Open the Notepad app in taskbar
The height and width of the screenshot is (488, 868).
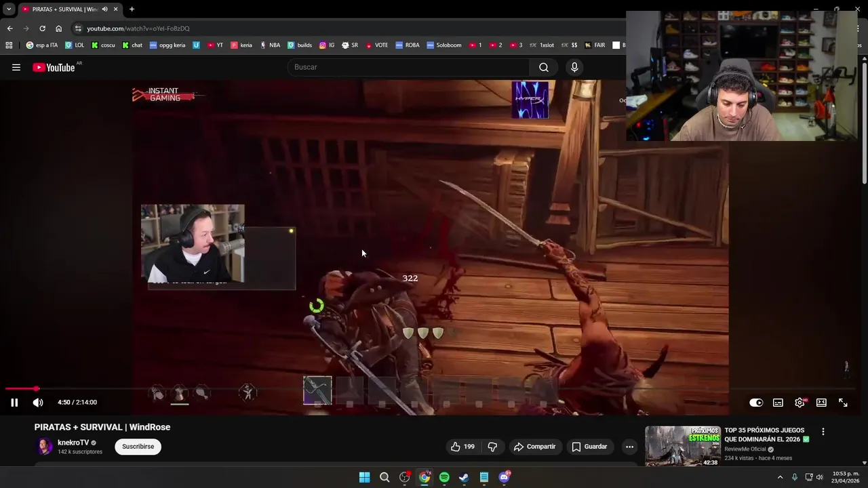pos(484,477)
